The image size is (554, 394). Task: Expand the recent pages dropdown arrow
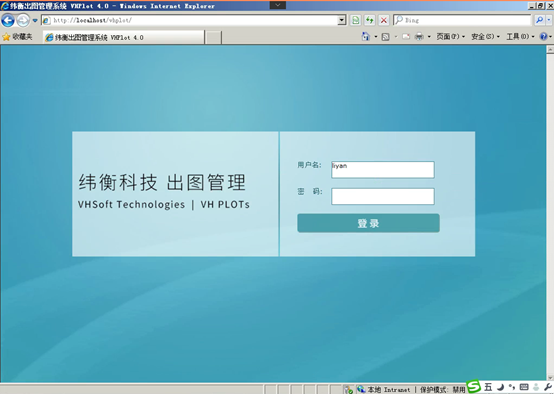[x=35, y=20]
